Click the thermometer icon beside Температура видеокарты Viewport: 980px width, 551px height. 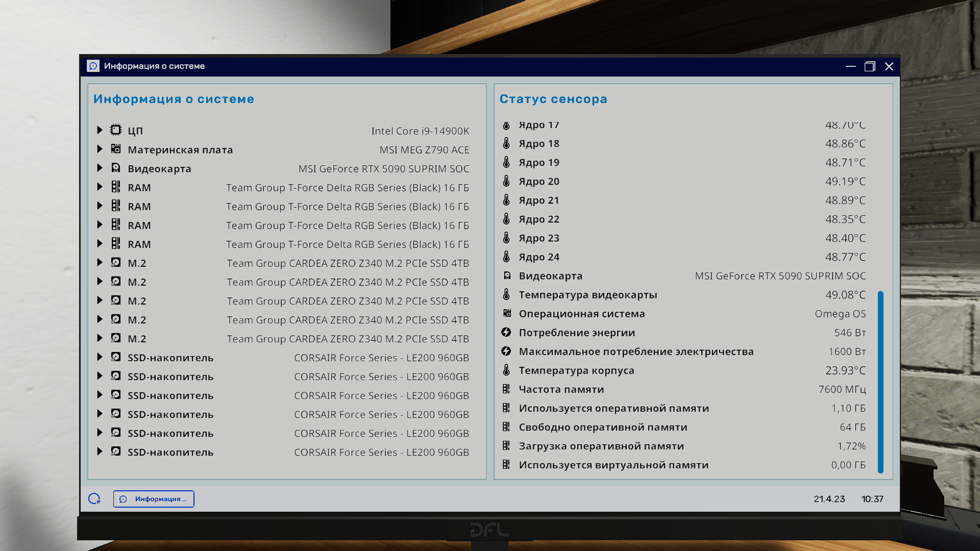click(506, 294)
